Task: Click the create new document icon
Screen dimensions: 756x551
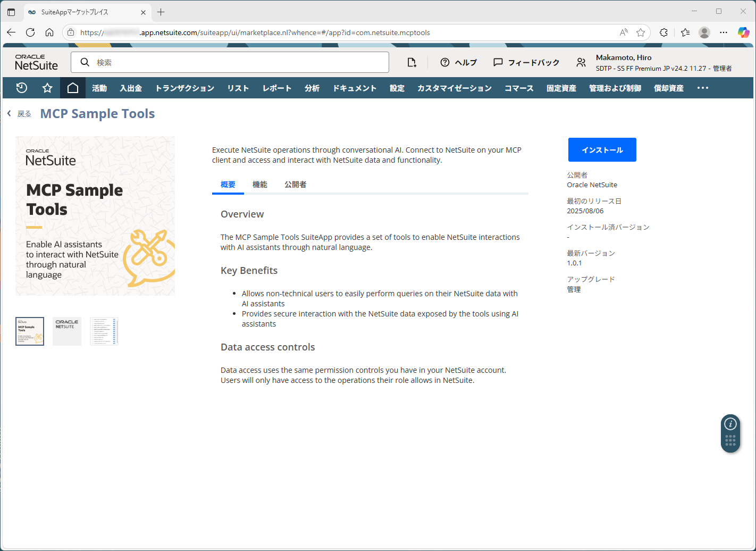Action: (411, 62)
